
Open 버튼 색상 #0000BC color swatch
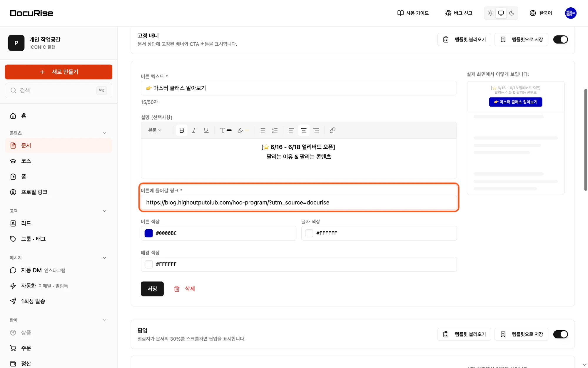click(149, 233)
